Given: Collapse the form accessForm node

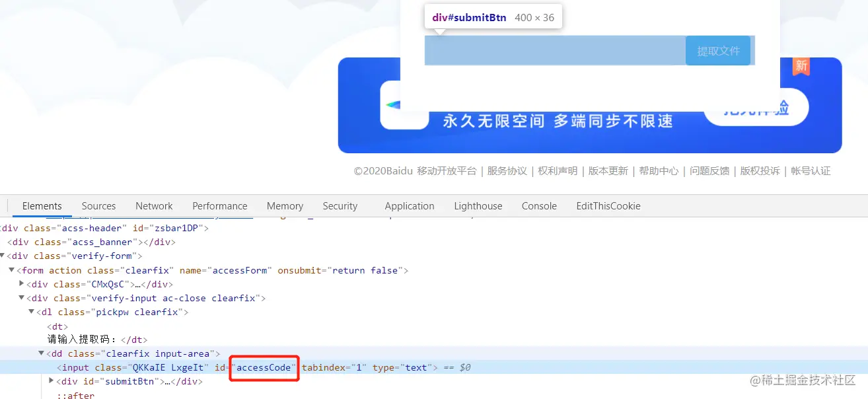Looking at the screenshot, I should coord(12,270).
